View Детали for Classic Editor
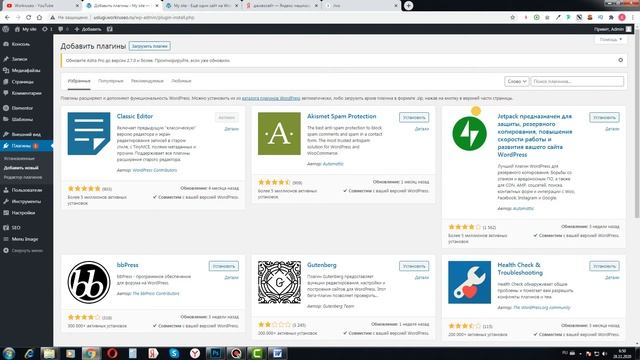Screen dimensions: 640x360 231,129
